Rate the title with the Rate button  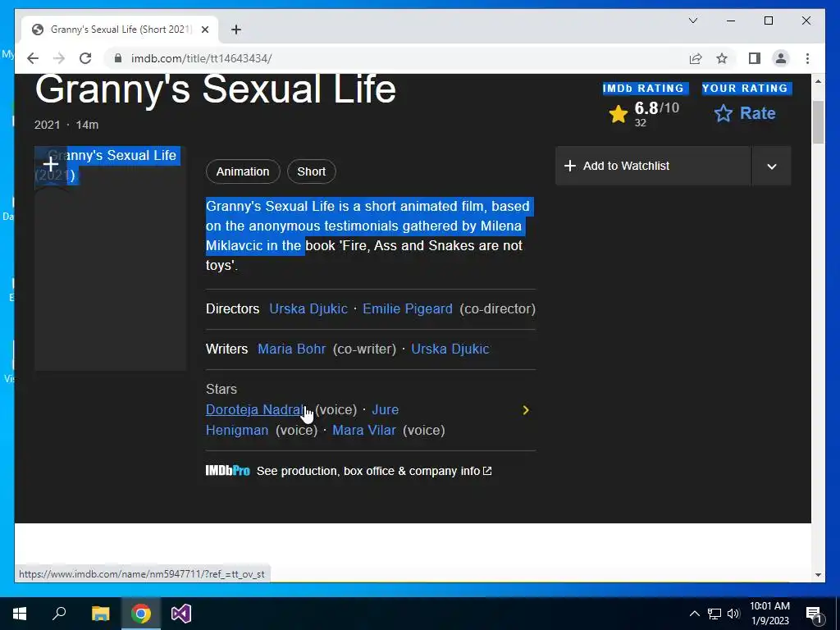745,113
